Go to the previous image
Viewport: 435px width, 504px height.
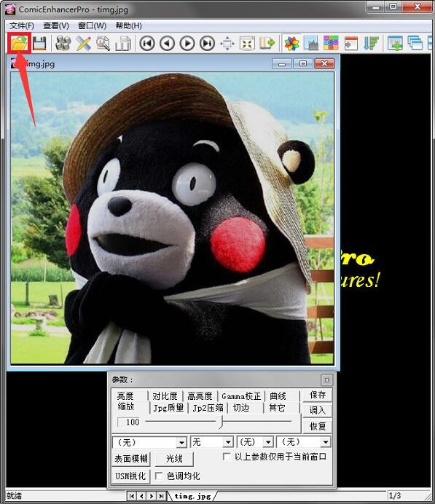tap(167, 43)
